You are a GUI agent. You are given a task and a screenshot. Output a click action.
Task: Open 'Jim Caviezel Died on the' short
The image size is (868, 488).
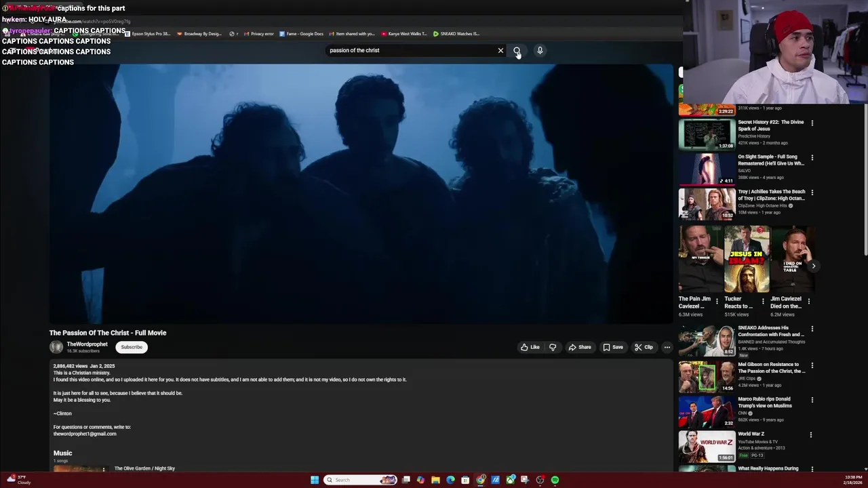click(792, 259)
